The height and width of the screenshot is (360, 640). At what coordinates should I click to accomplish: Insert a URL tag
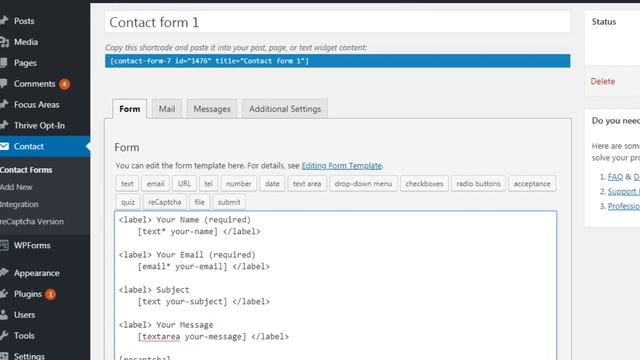[184, 184]
